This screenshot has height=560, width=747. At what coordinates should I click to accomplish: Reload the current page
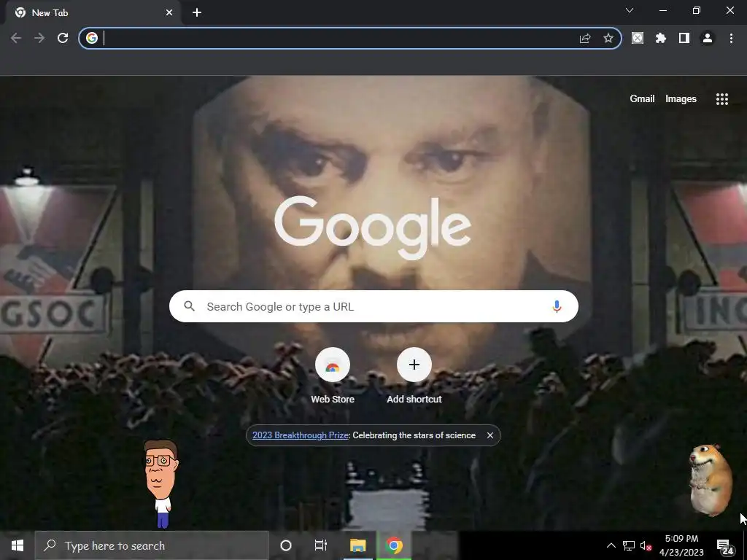(63, 38)
